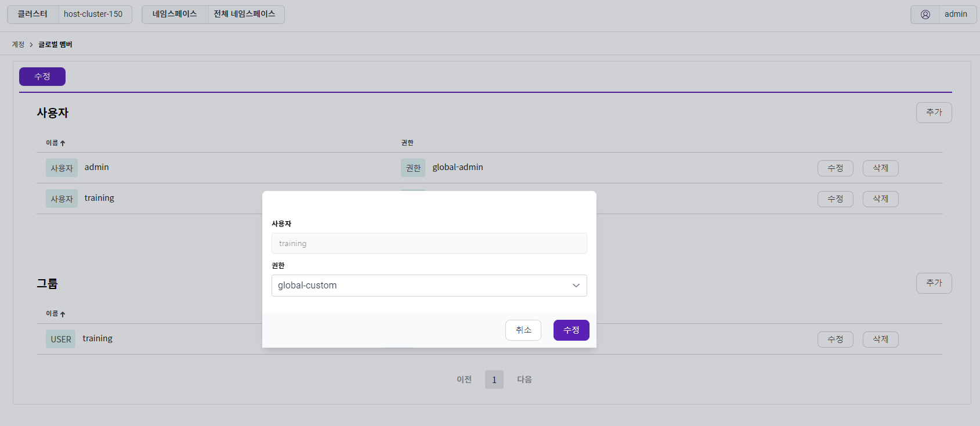Sort groups by the 이름 arrow in 그룹 section
This screenshot has width=980, height=426.
click(63, 314)
